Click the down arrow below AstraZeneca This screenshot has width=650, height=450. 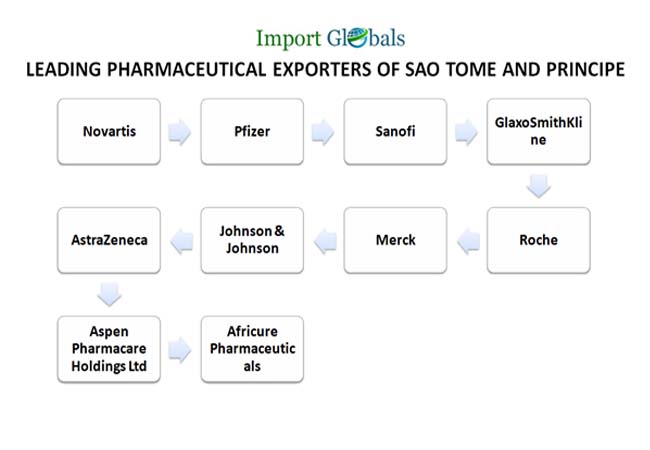[x=108, y=294]
